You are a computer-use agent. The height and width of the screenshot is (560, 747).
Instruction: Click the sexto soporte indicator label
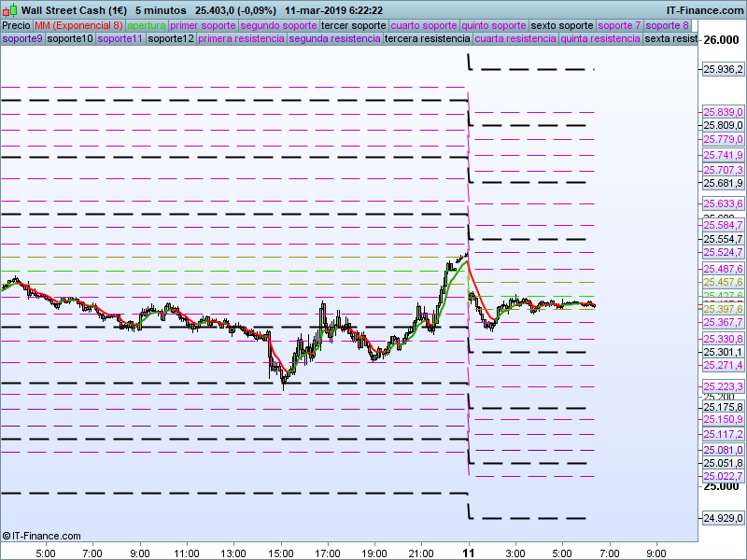pyautogui.click(x=562, y=26)
